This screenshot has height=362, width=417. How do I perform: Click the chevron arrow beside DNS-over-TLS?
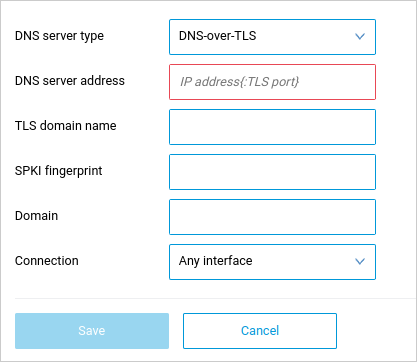tap(360, 36)
